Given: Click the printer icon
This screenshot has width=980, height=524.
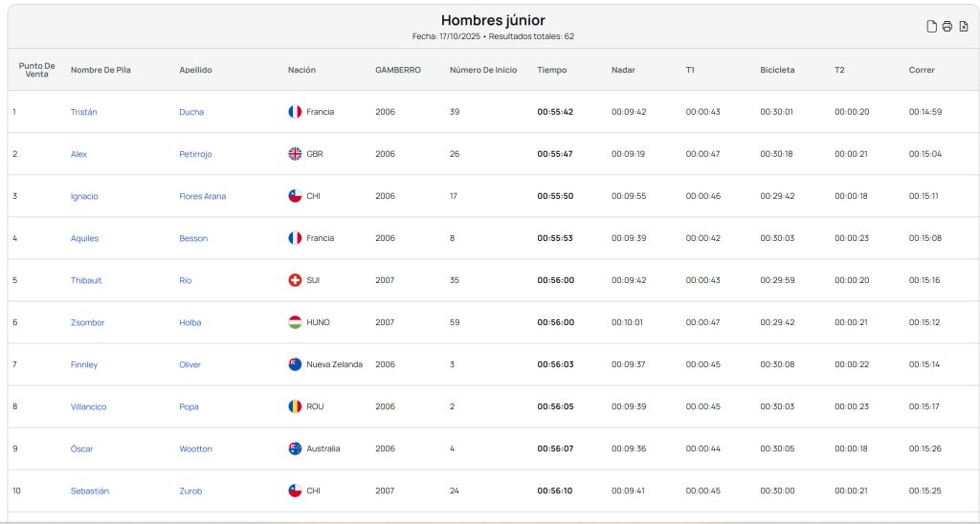Looking at the screenshot, I should click(x=947, y=27).
